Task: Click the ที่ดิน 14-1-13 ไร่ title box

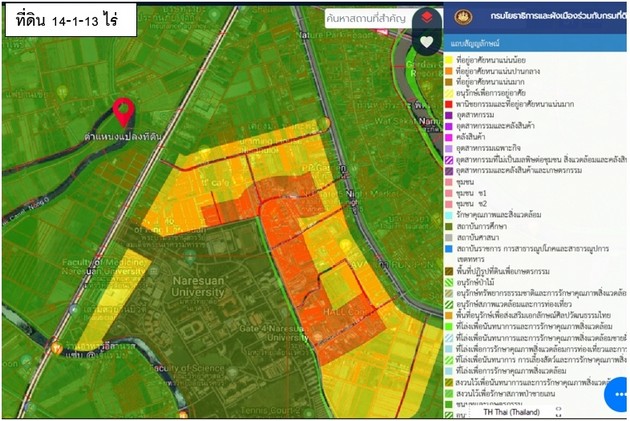Action: pyautogui.click(x=68, y=21)
